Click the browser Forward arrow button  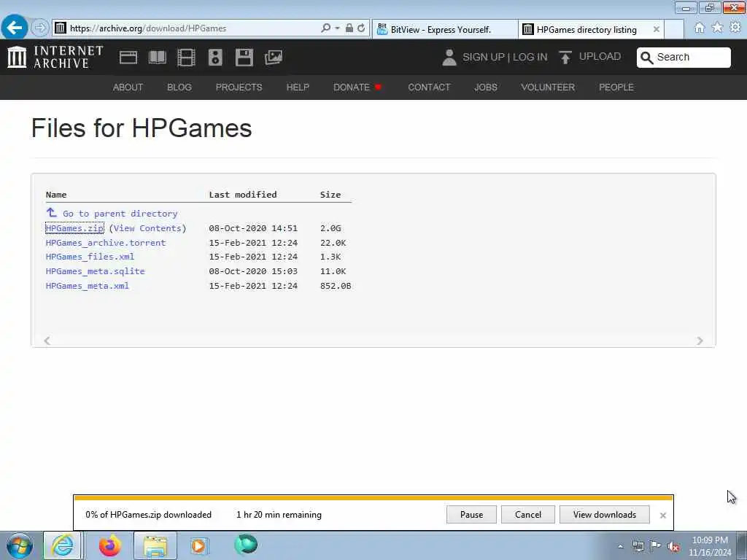[x=41, y=28]
